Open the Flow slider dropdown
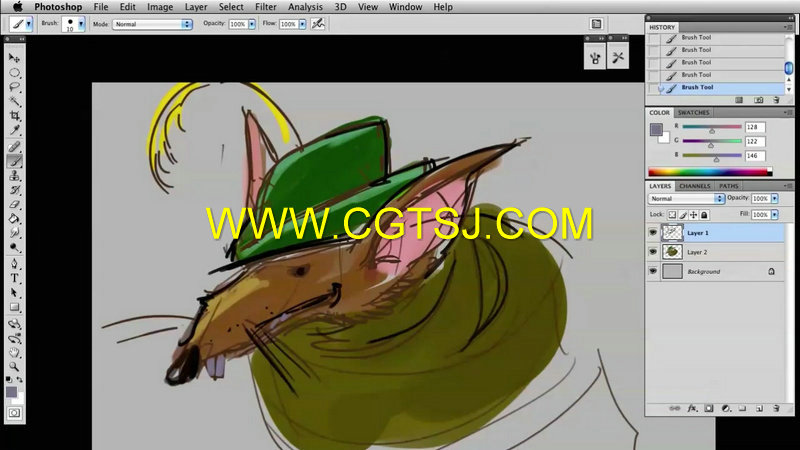800x450 pixels. click(302, 24)
